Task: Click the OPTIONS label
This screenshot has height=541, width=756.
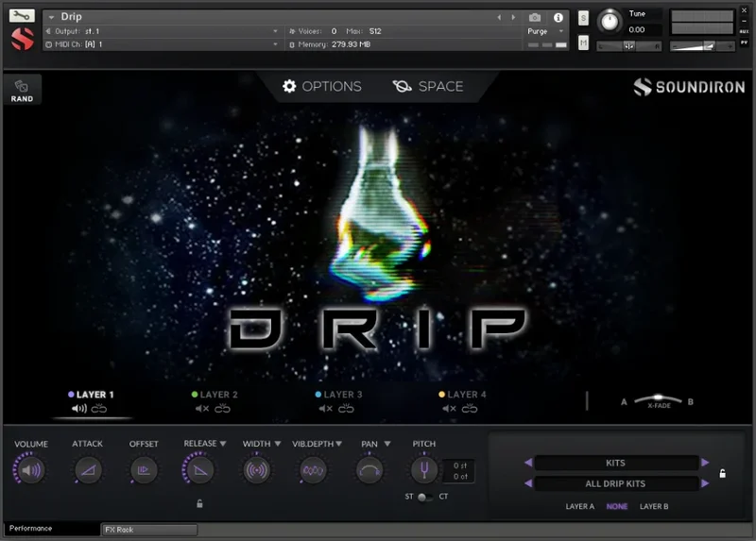Action: tap(332, 86)
